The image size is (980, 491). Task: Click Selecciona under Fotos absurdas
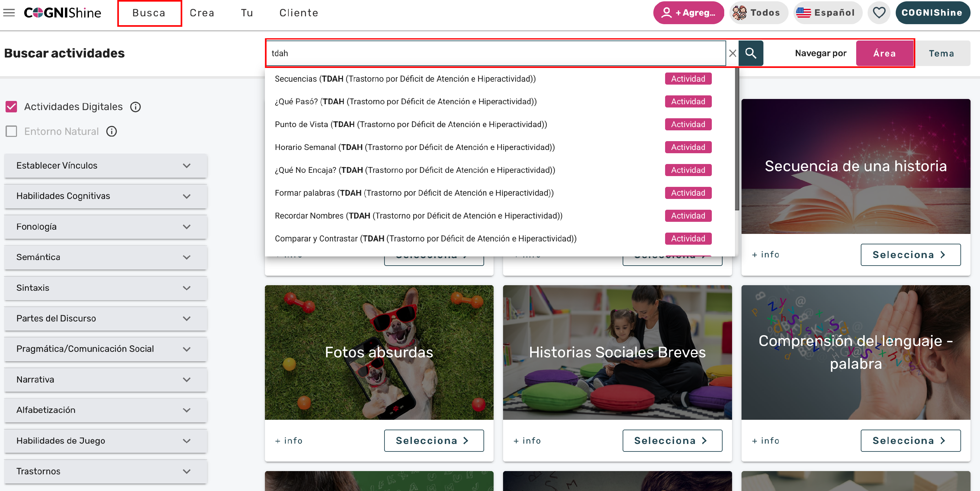point(434,441)
